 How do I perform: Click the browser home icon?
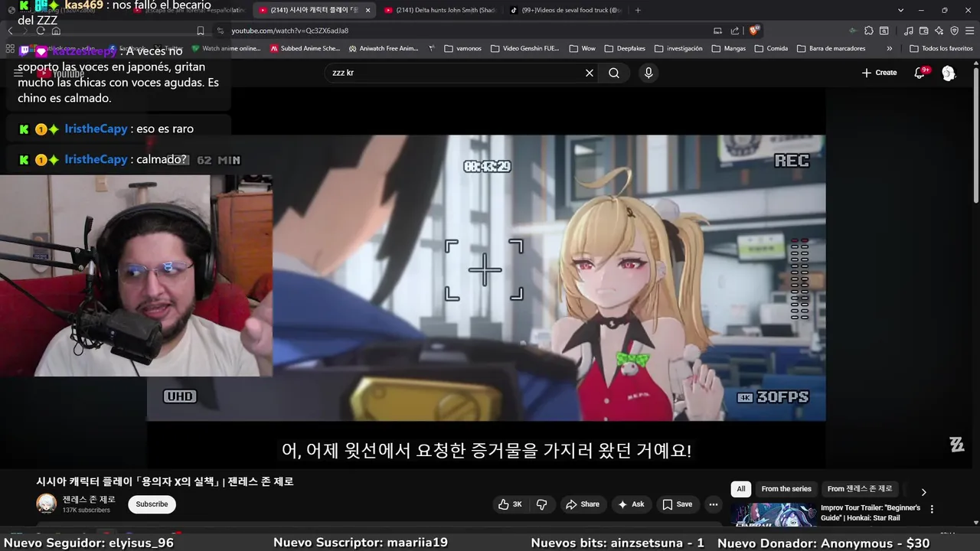point(56,31)
